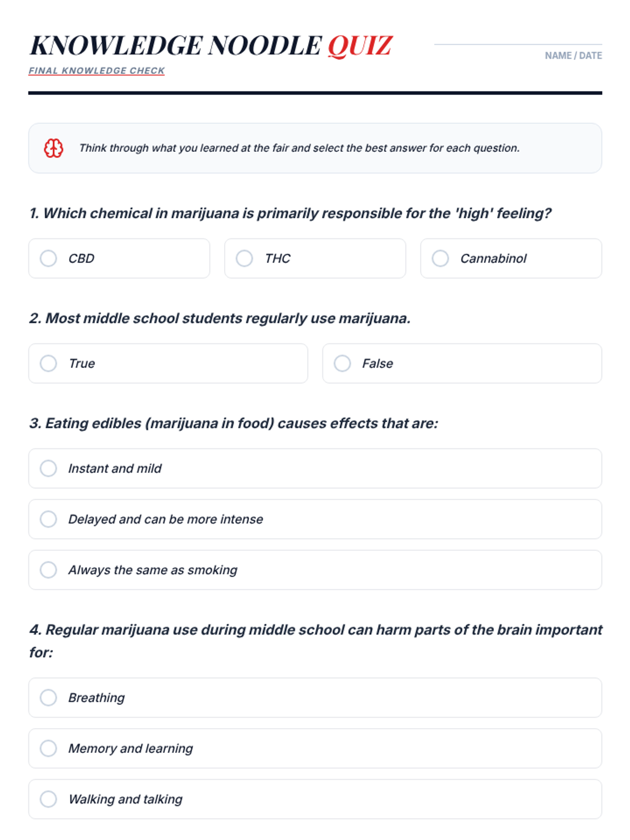Image resolution: width=630 pixels, height=840 pixels.
Task: Mark False for question 2
Action: 342,363
